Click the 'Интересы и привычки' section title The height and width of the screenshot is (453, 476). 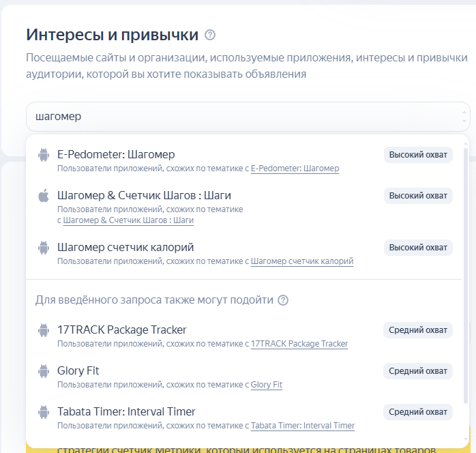click(x=112, y=35)
